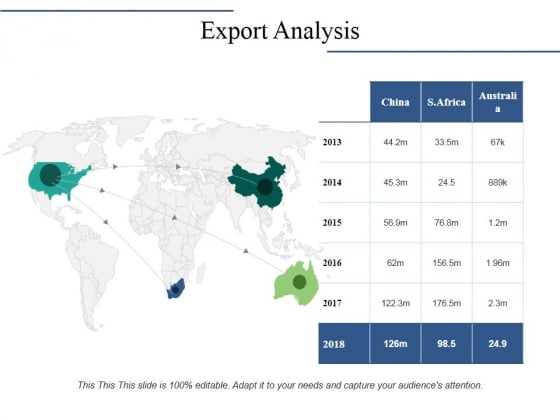This screenshot has width=560, height=420.
Task: Click the circle marker on South Africa
Action: pyautogui.click(x=175, y=290)
